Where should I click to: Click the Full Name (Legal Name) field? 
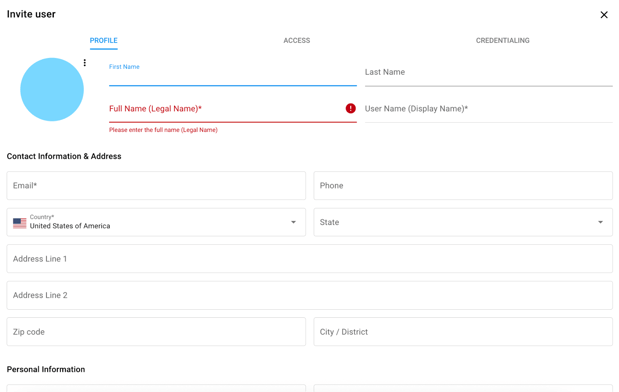click(233, 110)
